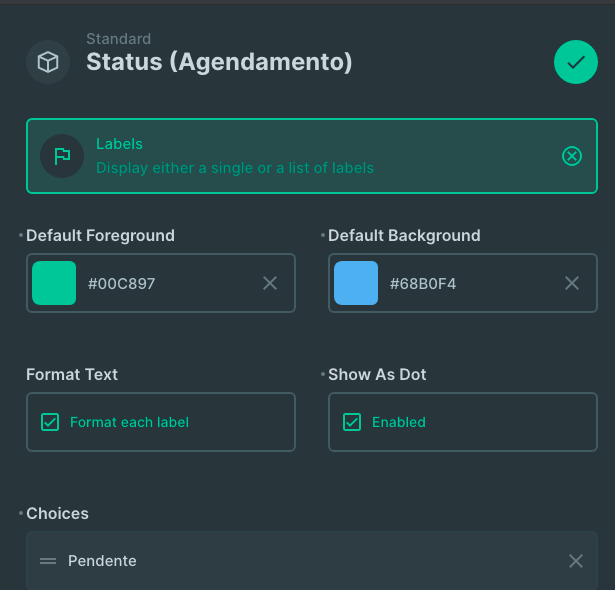Toggle the Show As Dot Enabled checkbox
Screen dimensions: 615x590
click(x=352, y=422)
